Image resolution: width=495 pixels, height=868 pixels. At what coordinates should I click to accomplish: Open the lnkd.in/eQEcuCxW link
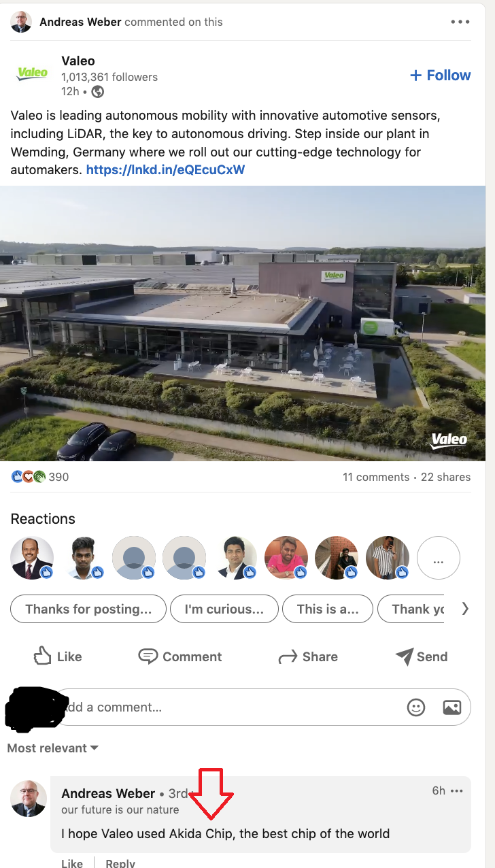(x=165, y=169)
